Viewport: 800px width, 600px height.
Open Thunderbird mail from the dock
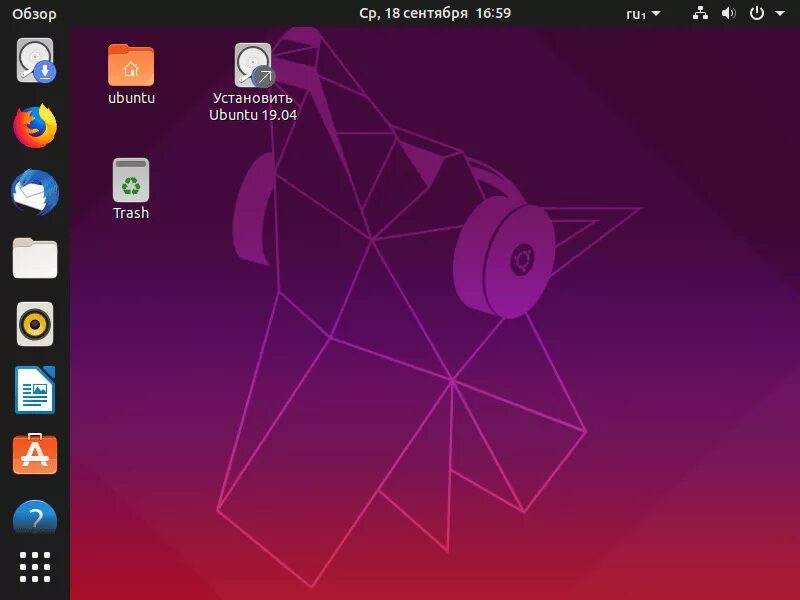click(35, 192)
